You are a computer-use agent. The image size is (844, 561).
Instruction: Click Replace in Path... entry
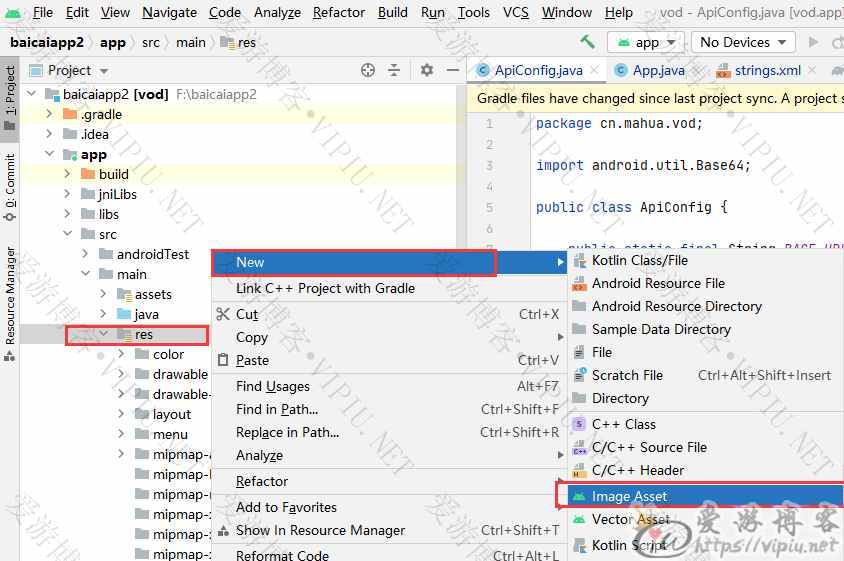[x=390, y=432]
